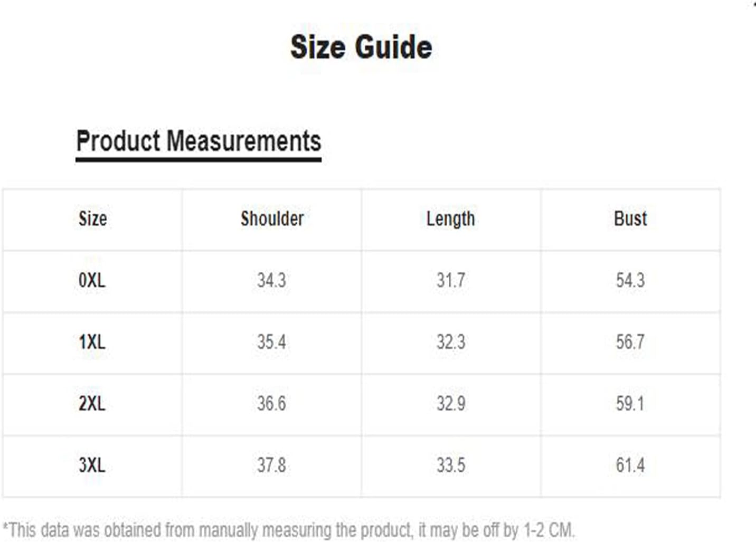Select the Product Measurements heading
This screenshot has height=542, width=756.
tap(199, 141)
